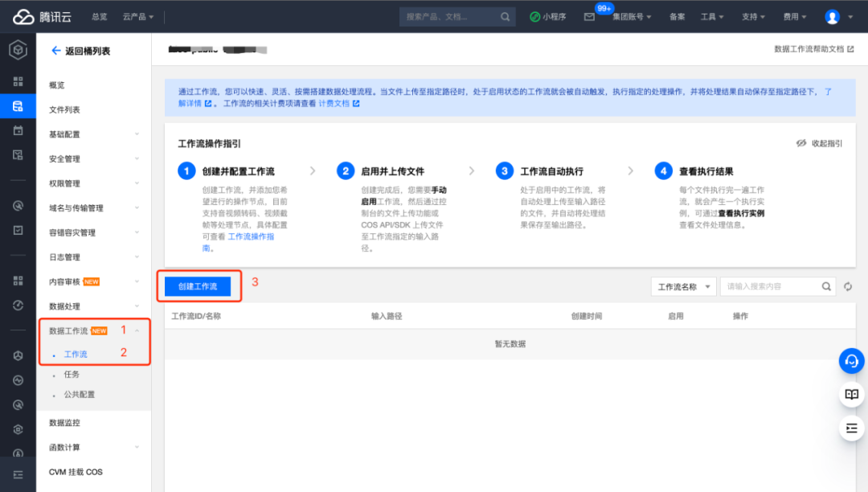Open the 工具 dropdown menu

click(x=712, y=17)
